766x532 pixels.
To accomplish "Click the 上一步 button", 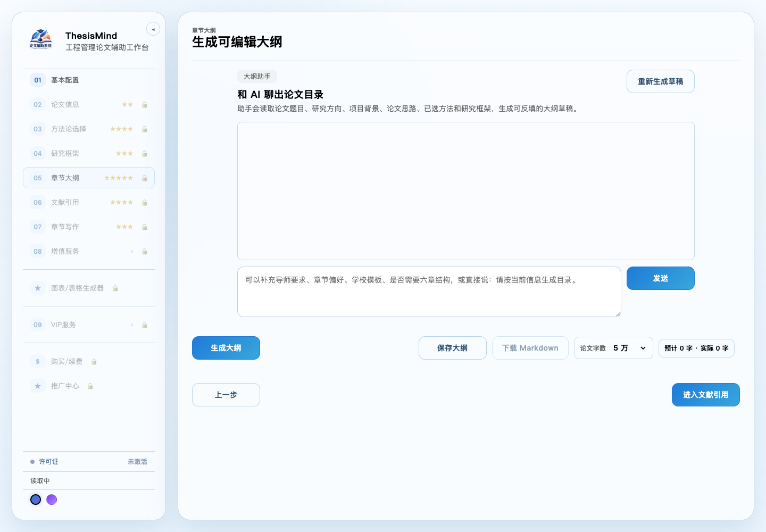I will coord(226,395).
